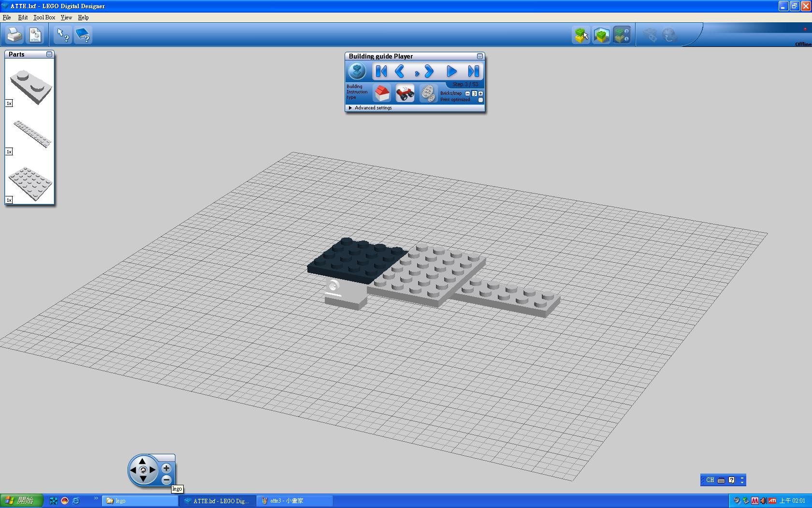
Task: Open the help book icon
Action: 83,35
